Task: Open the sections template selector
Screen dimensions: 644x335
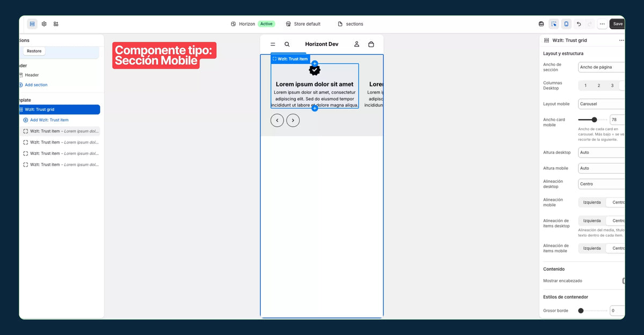Action: pyautogui.click(x=351, y=24)
